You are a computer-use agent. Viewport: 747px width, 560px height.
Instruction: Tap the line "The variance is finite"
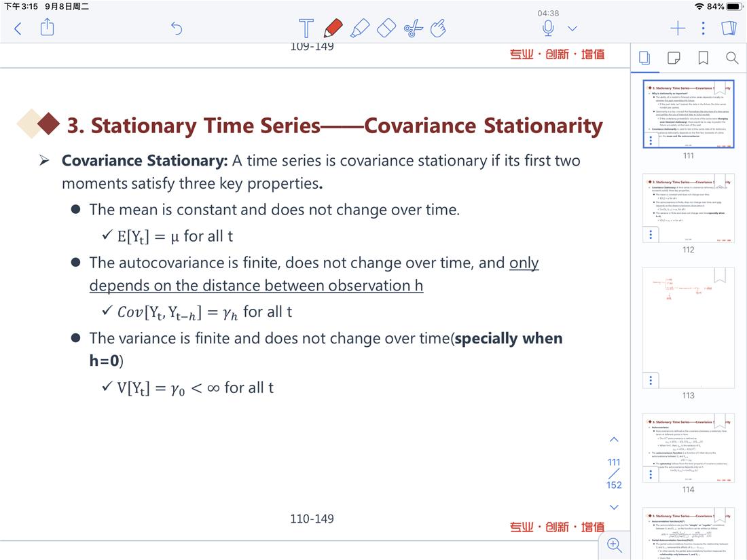tap(326, 349)
